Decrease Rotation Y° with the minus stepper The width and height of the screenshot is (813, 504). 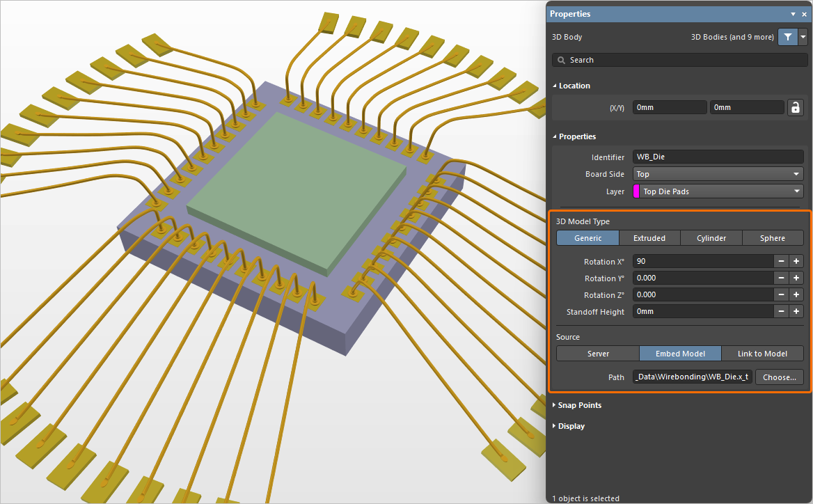(x=781, y=278)
